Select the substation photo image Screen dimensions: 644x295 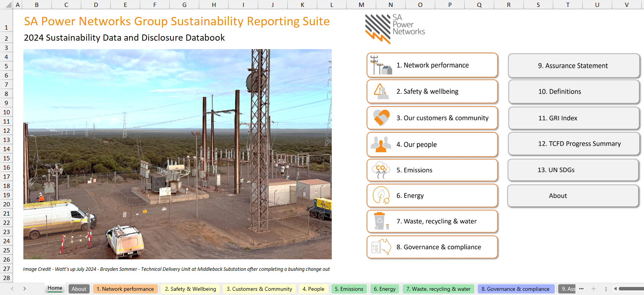coord(177,154)
